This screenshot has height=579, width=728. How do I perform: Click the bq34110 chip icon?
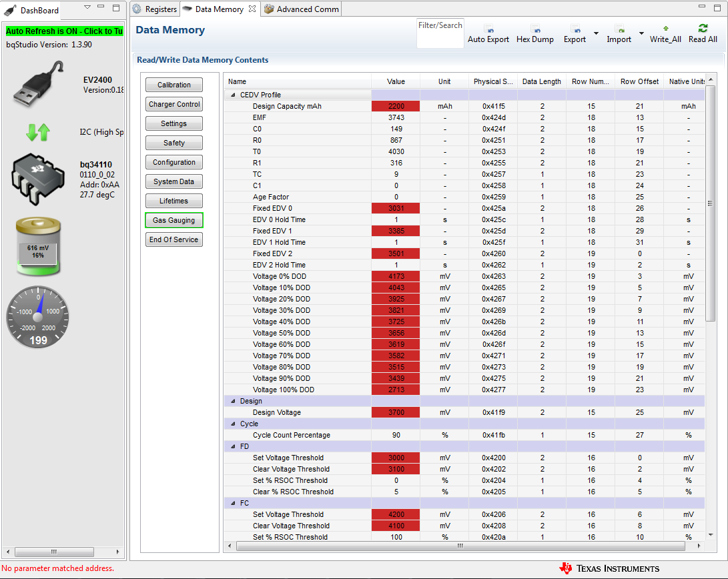point(38,179)
